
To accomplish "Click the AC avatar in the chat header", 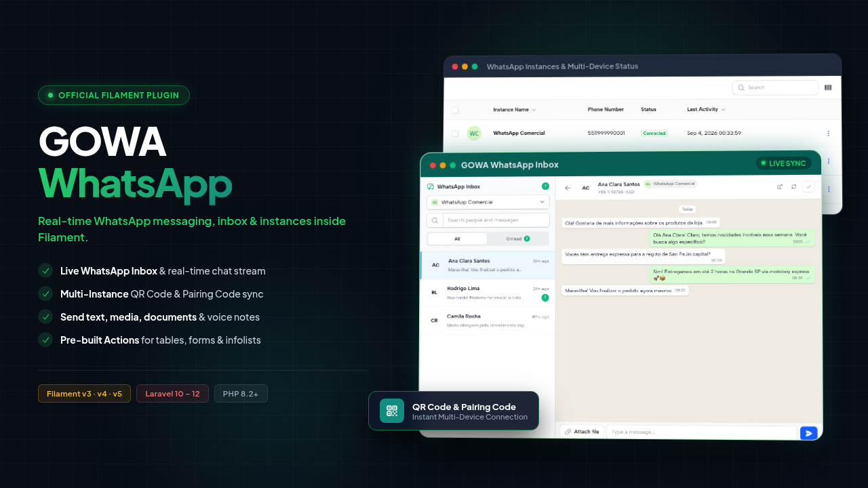I will (586, 188).
